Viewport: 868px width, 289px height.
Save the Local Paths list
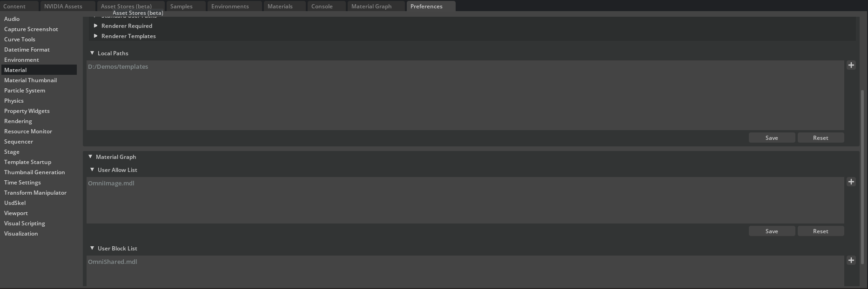pos(772,138)
